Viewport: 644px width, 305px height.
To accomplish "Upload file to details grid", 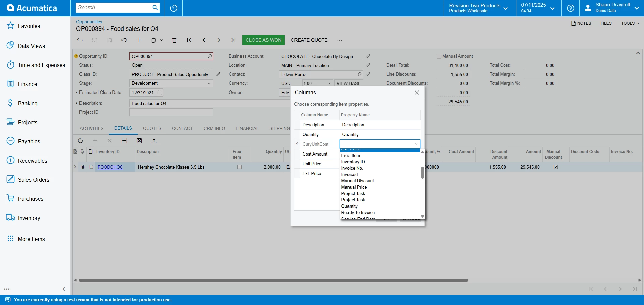I will pos(154,141).
